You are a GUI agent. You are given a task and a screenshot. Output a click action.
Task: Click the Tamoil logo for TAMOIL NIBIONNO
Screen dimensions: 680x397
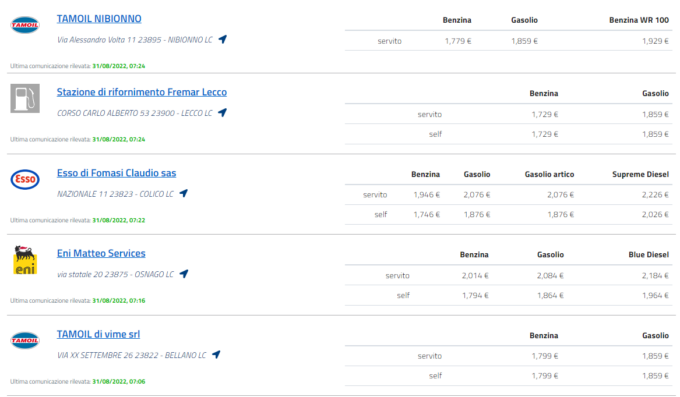[x=25, y=25]
